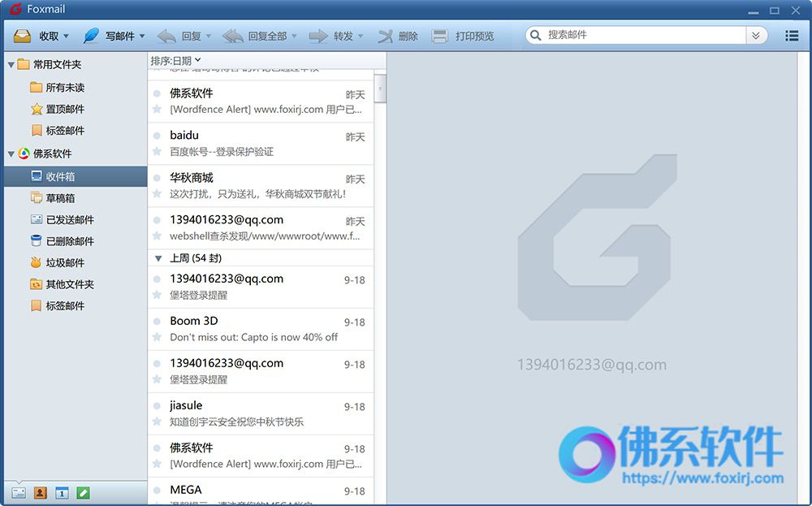Open the 其他文件夹 folder
Image resolution: width=812 pixels, height=506 pixels.
[x=63, y=284]
